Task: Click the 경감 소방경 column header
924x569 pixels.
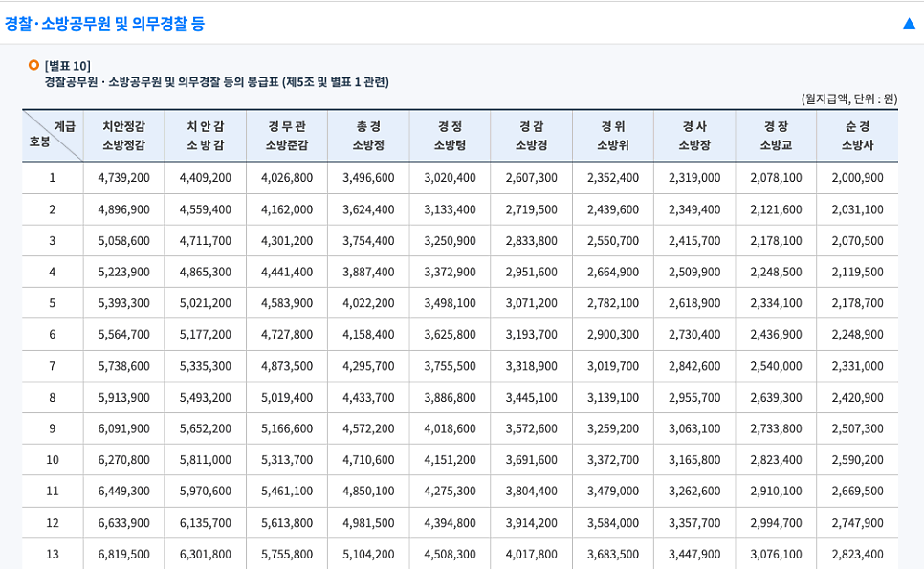Action: (x=532, y=136)
